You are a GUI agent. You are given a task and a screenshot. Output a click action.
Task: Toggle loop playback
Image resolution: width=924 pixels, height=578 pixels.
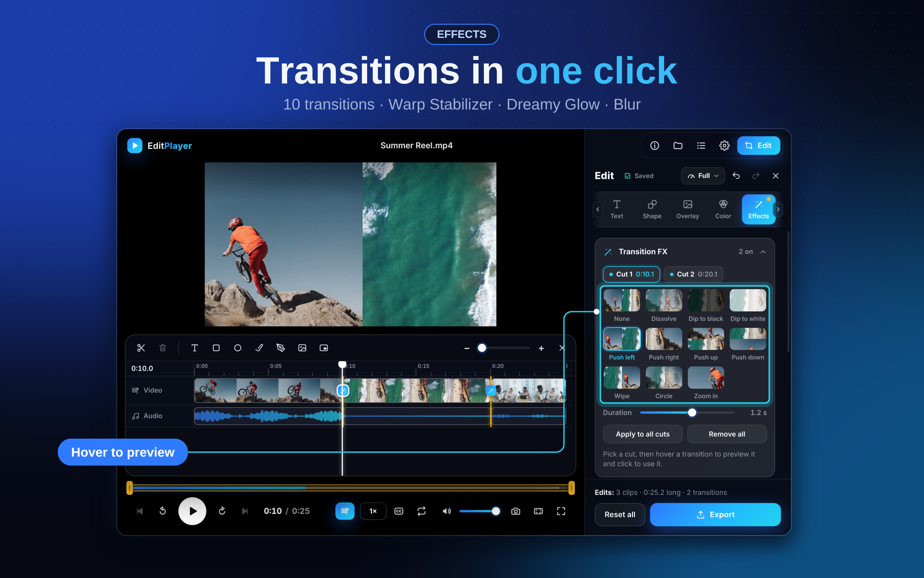(x=422, y=511)
